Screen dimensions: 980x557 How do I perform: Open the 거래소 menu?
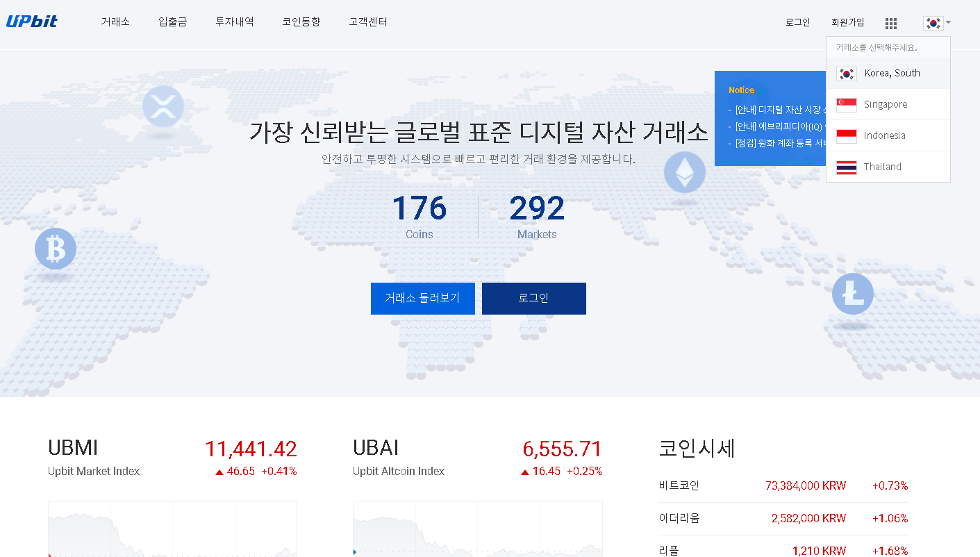point(115,22)
